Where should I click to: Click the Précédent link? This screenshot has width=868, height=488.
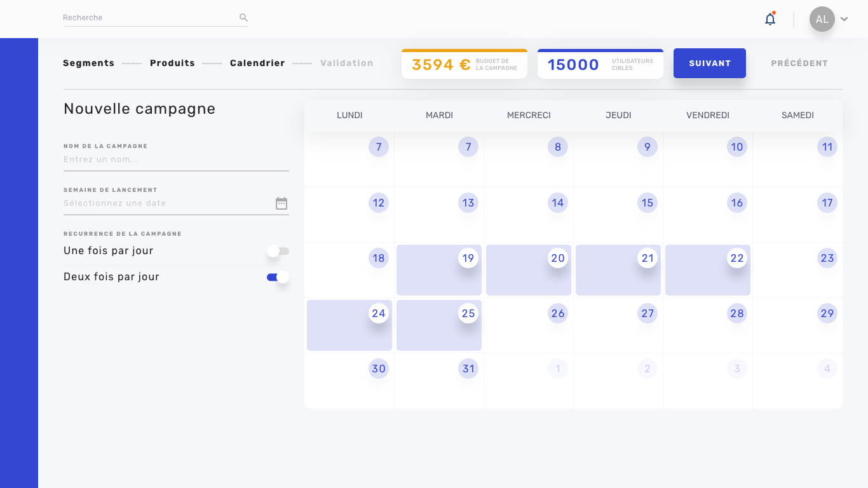coord(799,64)
